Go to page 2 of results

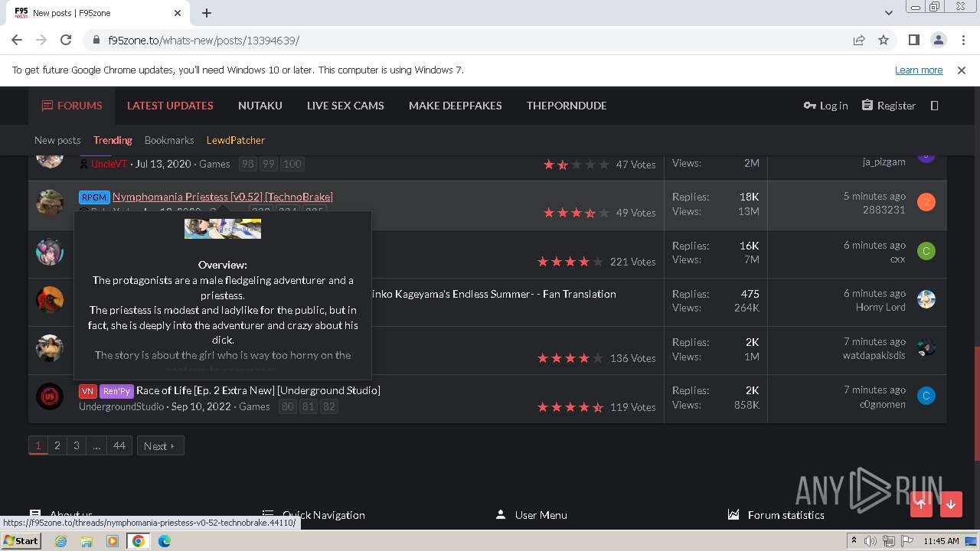(x=57, y=445)
